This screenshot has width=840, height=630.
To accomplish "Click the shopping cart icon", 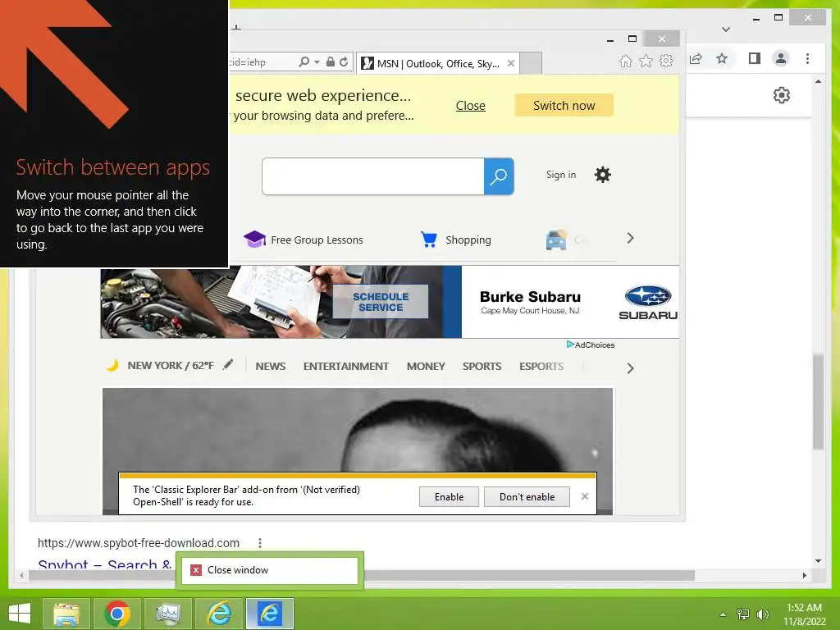I will pos(429,240).
